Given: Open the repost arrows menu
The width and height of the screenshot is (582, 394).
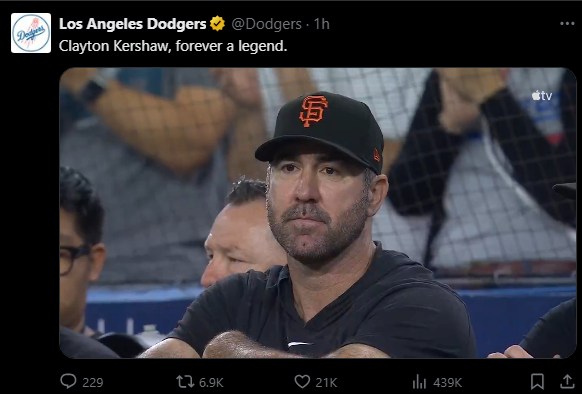Looking at the screenshot, I should pos(185,381).
